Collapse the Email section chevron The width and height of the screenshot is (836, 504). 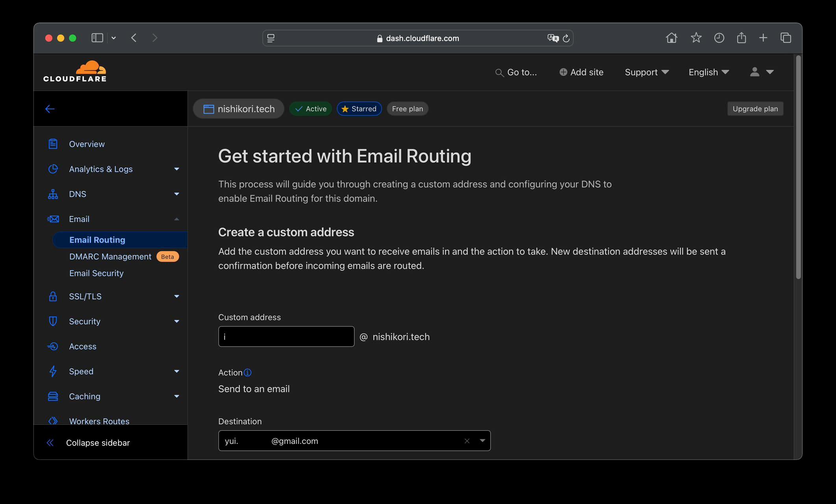pos(176,219)
